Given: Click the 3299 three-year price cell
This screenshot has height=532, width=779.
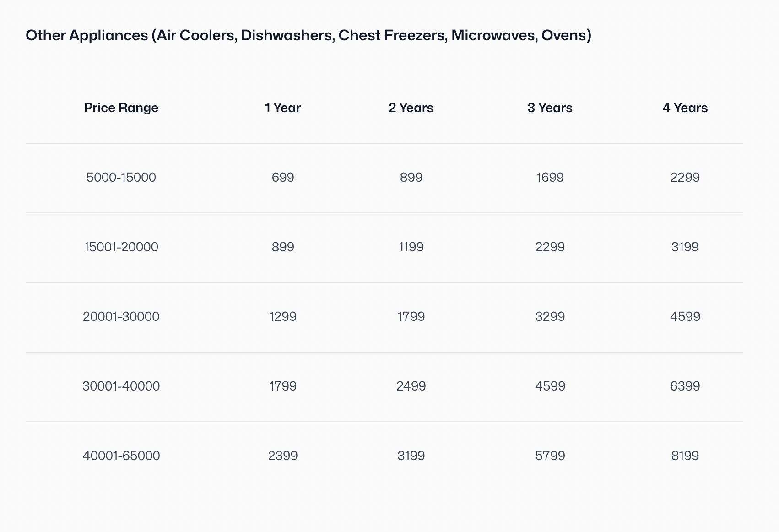Looking at the screenshot, I should click(550, 316).
